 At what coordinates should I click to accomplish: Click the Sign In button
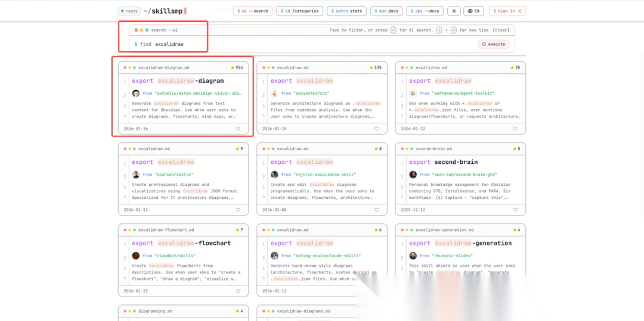pos(507,11)
